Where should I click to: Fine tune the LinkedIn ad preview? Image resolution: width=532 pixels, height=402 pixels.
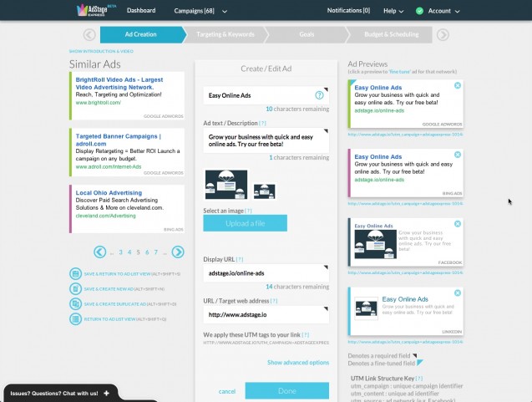[x=406, y=312]
